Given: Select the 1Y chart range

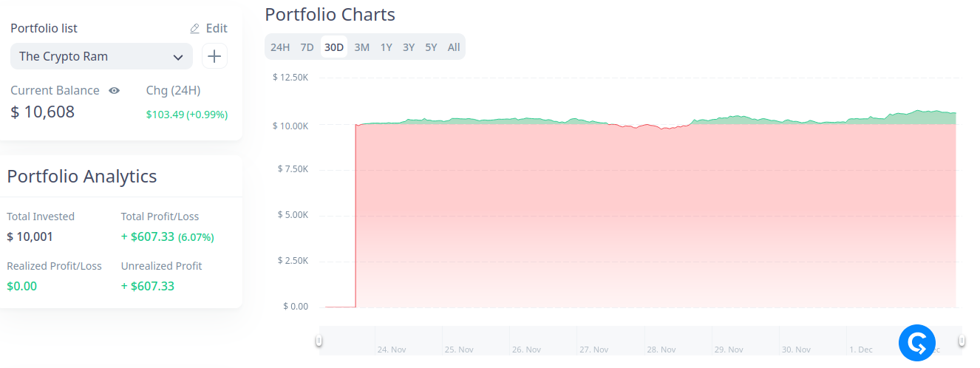Looking at the screenshot, I should tap(387, 47).
